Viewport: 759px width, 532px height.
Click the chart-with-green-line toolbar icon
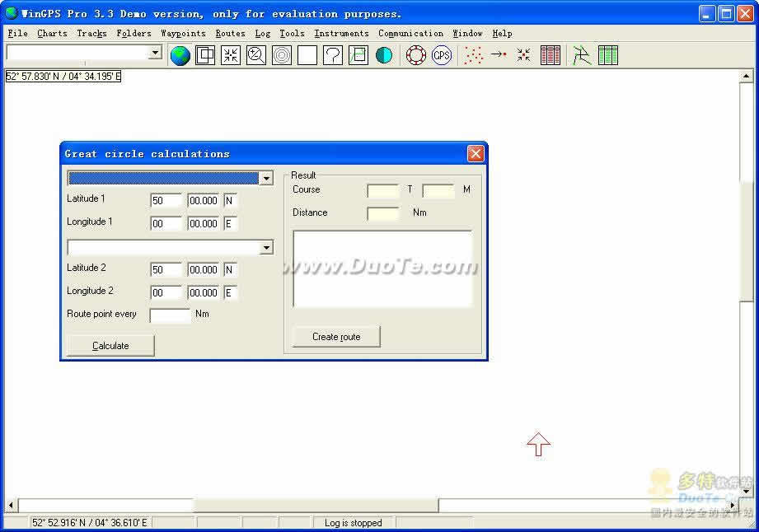pos(358,55)
